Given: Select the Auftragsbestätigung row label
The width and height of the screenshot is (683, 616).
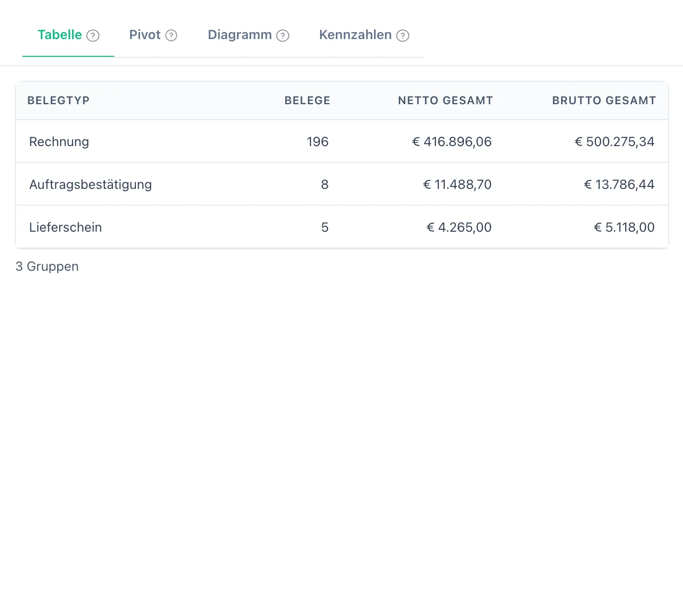Looking at the screenshot, I should coord(91,185).
